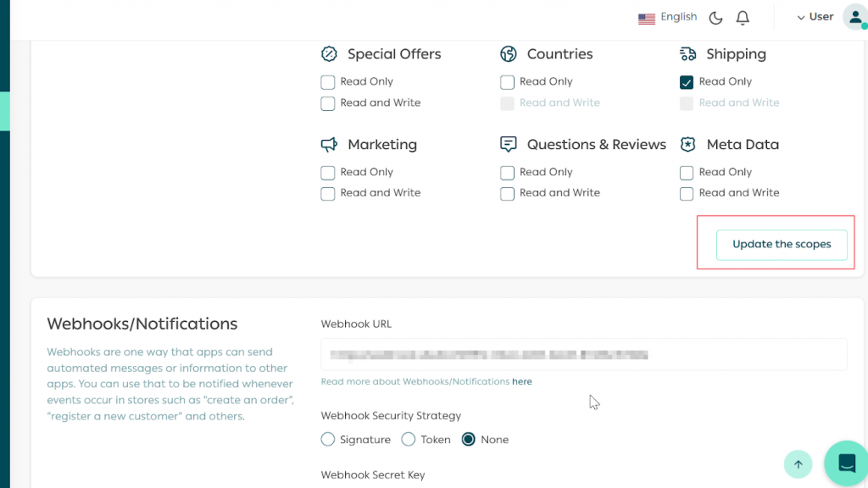Open the English language dropdown
Screen dimensions: 868x488
(x=668, y=17)
